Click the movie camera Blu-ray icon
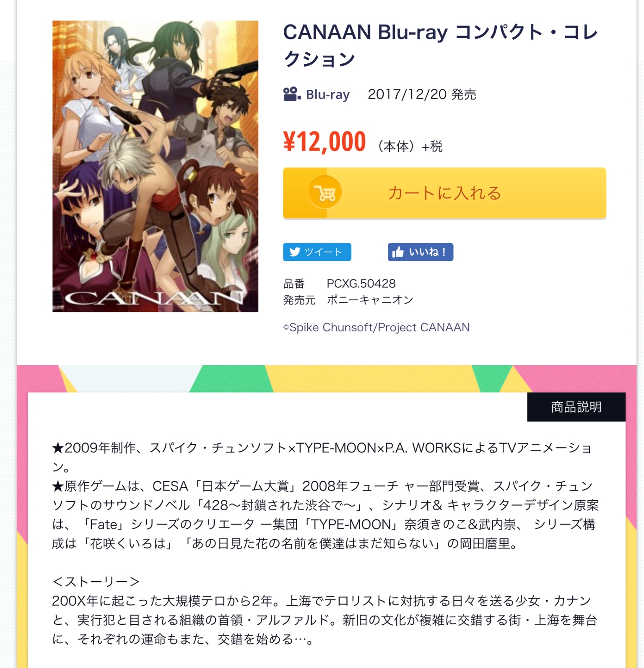The width and height of the screenshot is (644, 668). (292, 94)
